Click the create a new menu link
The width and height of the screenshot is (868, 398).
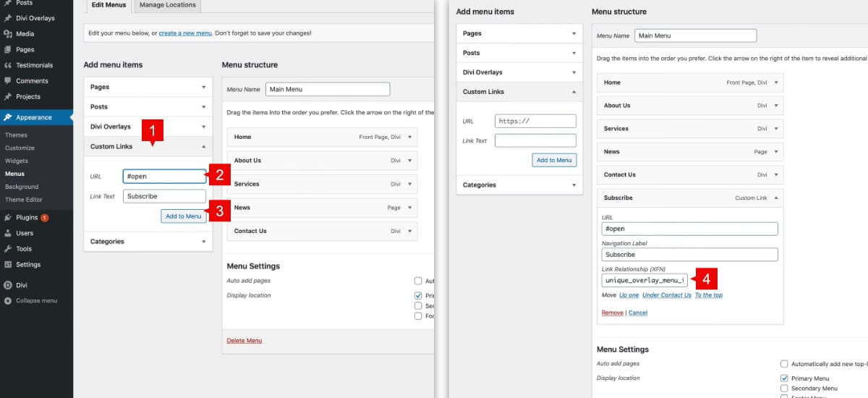[185, 33]
